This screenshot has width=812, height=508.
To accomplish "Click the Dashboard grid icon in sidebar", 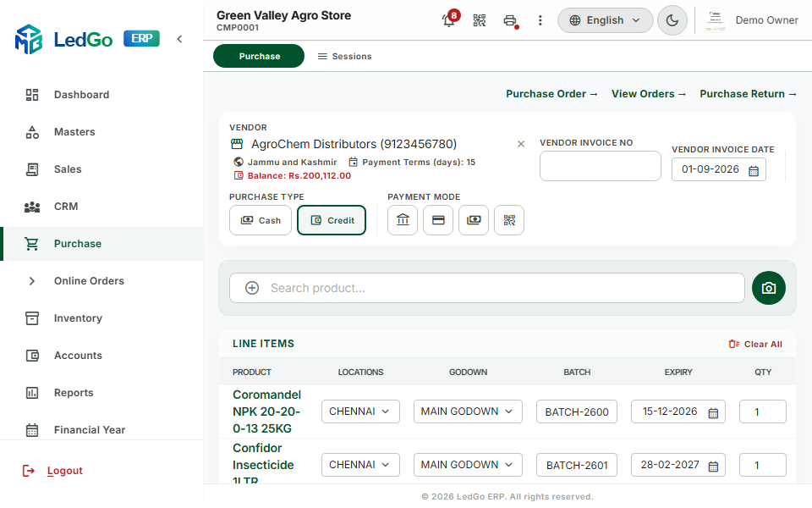I will 32,94.
